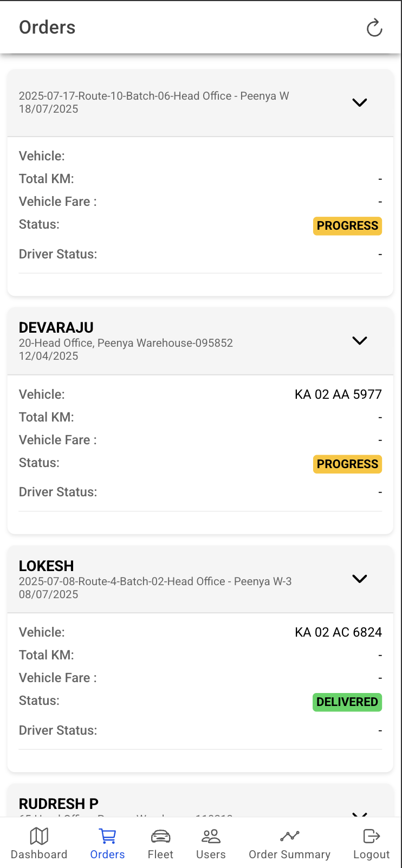Select the Orders cart icon
The image size is (402, 868).
tap(107, 836)
